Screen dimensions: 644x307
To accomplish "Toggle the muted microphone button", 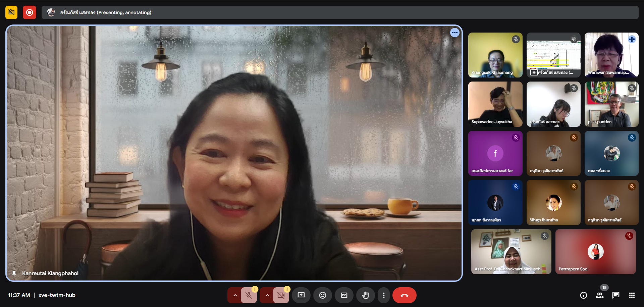I will (249, 295).
